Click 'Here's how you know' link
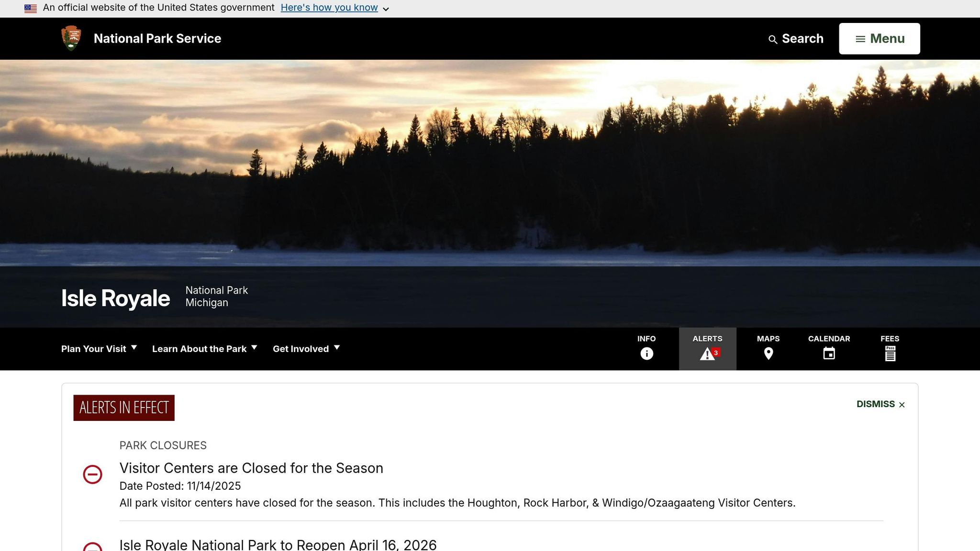The image size is (980, 551). pos(329,8)
